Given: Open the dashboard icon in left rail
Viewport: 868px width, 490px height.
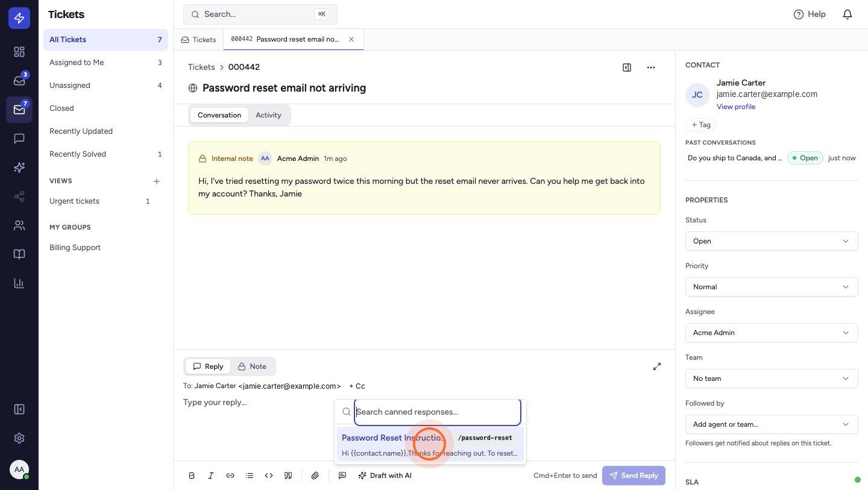Looking at the screenshot, I should (19, 52).
